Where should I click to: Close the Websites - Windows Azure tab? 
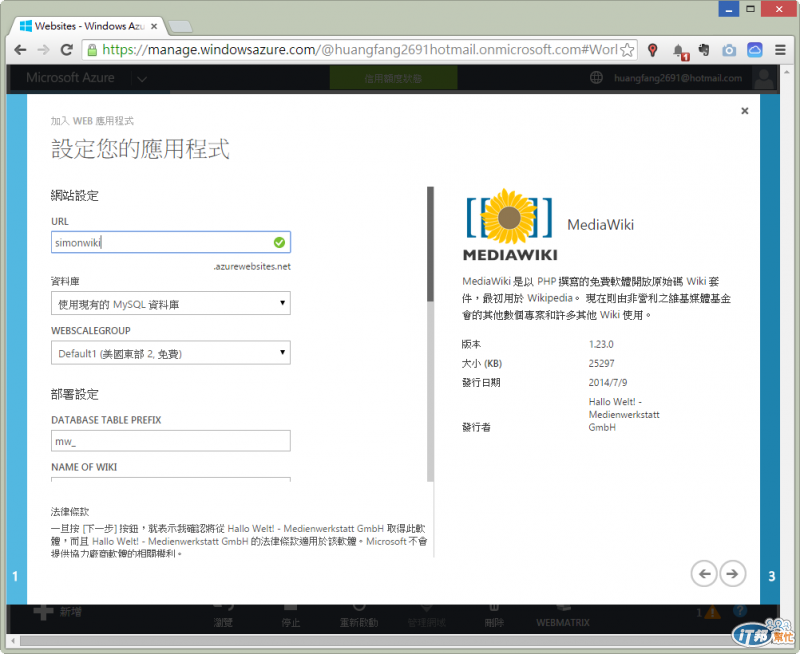(154, 26)
